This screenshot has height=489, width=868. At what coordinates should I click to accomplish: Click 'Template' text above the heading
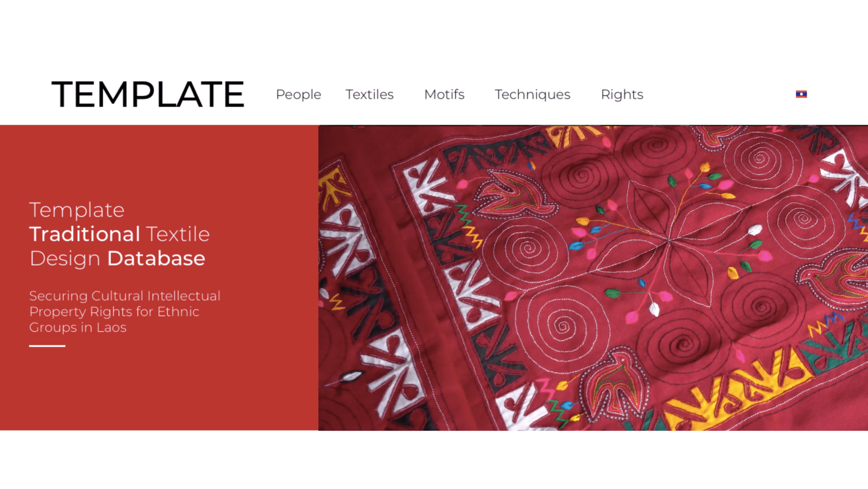[x=77, y=210]
